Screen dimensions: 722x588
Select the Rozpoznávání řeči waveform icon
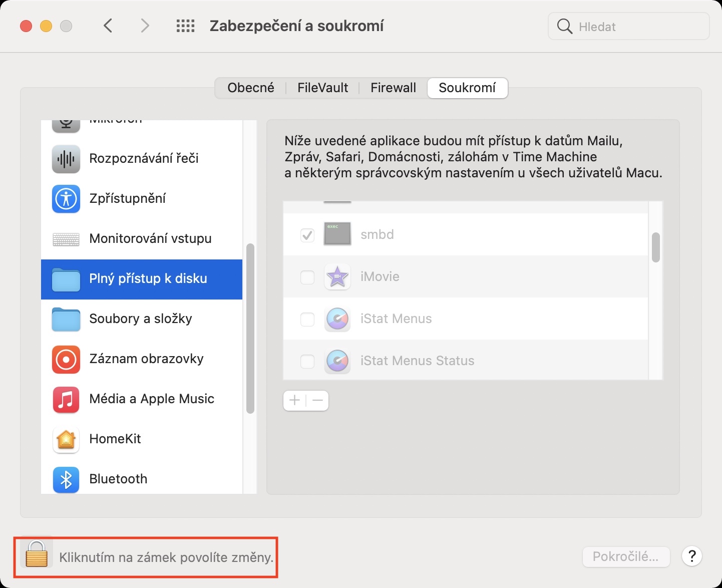coord(66,159)
